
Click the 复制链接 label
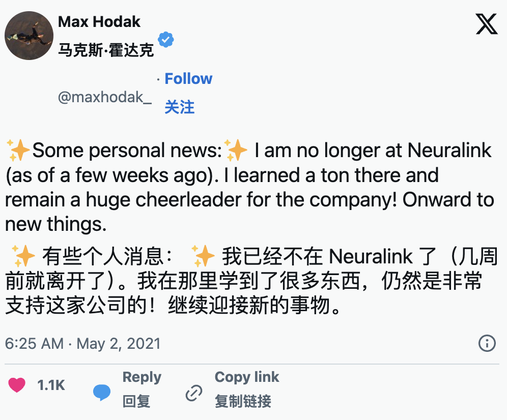tap(243, 401)
